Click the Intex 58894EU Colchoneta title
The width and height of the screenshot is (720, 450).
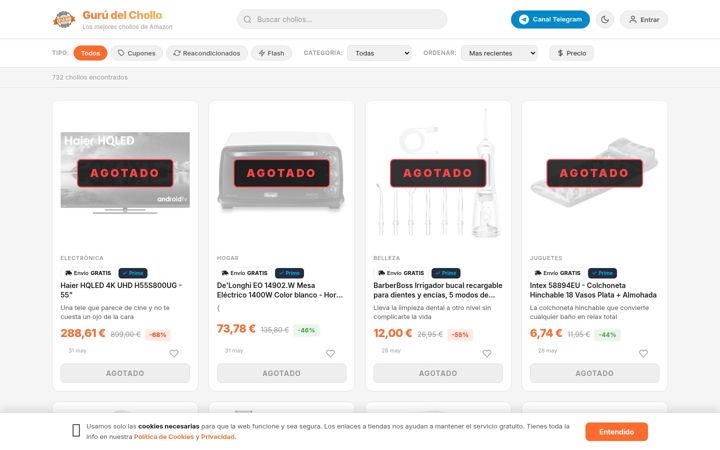593,290
